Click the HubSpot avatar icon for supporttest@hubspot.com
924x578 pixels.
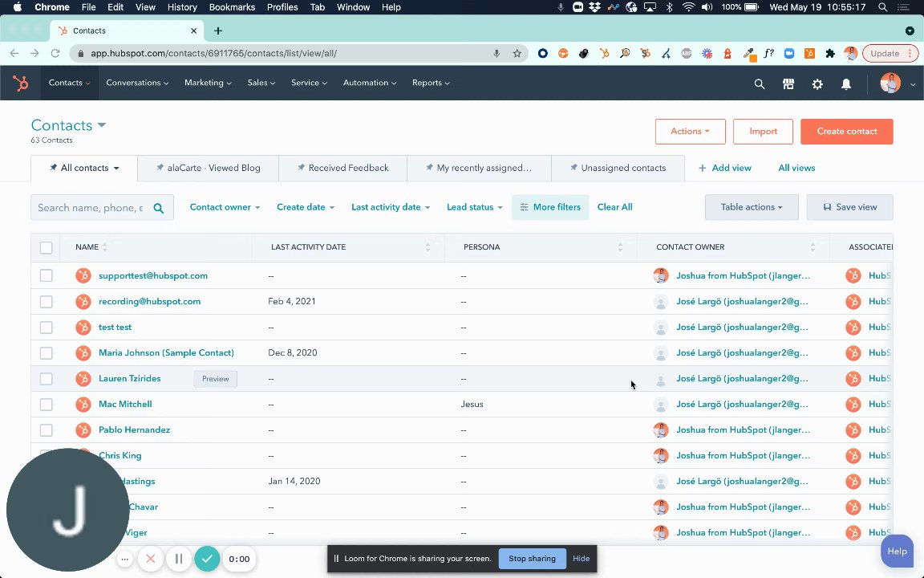tap(83, 275)
